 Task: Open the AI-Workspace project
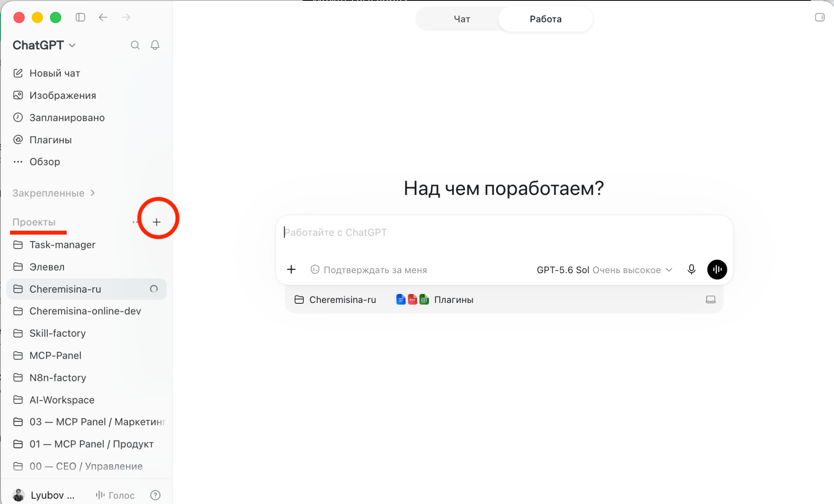click(x=87, y=400)
